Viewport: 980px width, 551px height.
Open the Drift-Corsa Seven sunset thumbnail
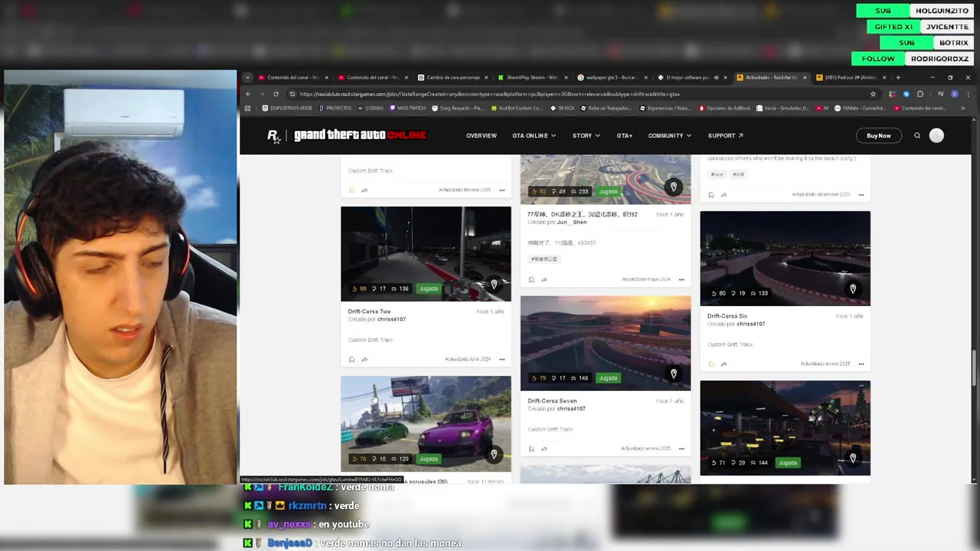coord(606,343)
